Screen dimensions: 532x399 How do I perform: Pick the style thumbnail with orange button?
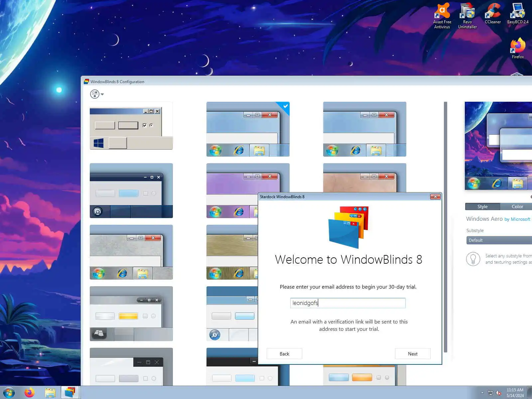(x=365, y=375)
